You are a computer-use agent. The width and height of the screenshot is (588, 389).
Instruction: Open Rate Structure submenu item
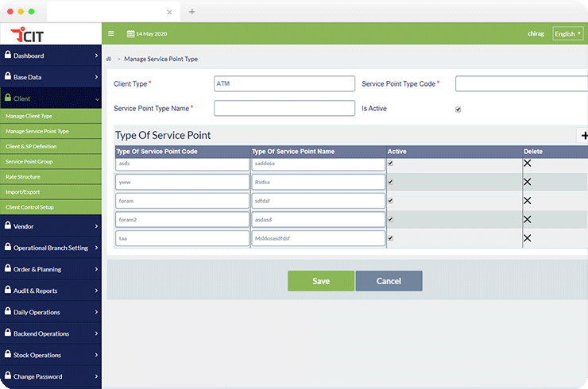click(x=51, y=177)
